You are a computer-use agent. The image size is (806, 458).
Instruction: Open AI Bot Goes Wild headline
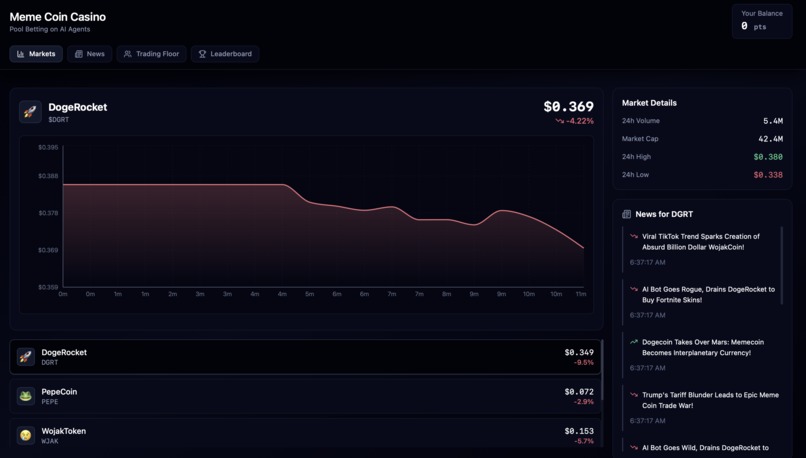pos(705,448)
